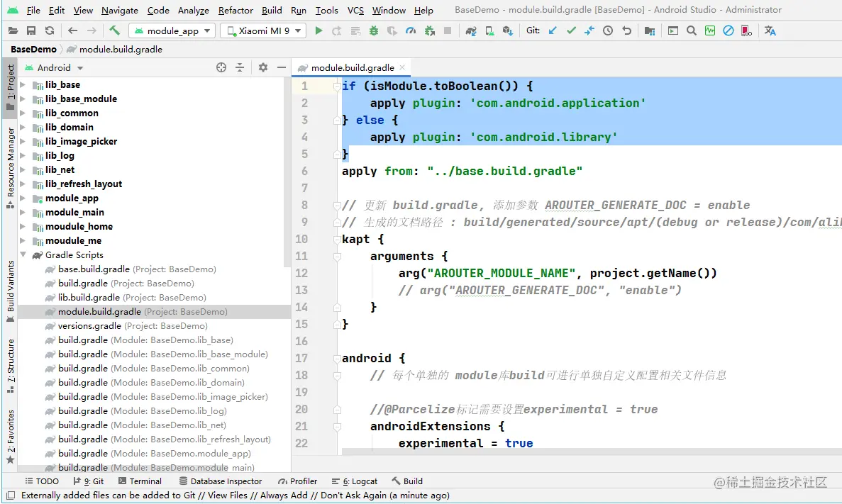Open the VCS menu
The height and width of the screenshot is (504, 842).
click(355, 10)
